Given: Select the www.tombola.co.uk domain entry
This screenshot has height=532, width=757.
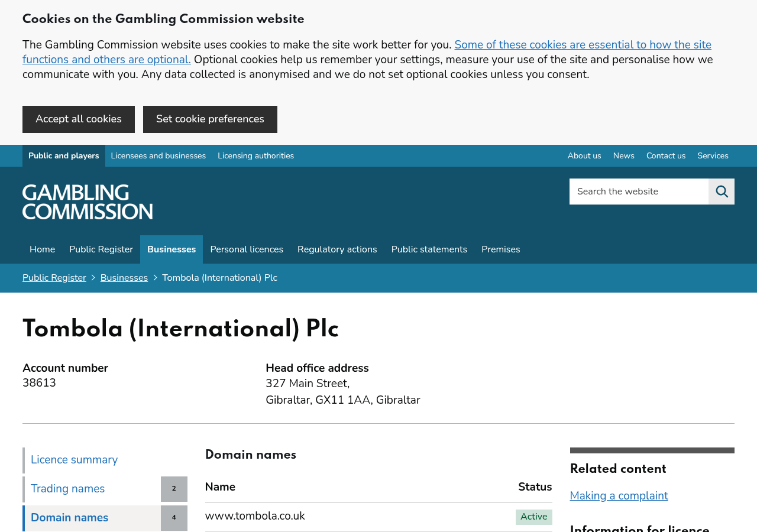Looking at the screenshot, I should pyautogui.click(x=255, y=516).
